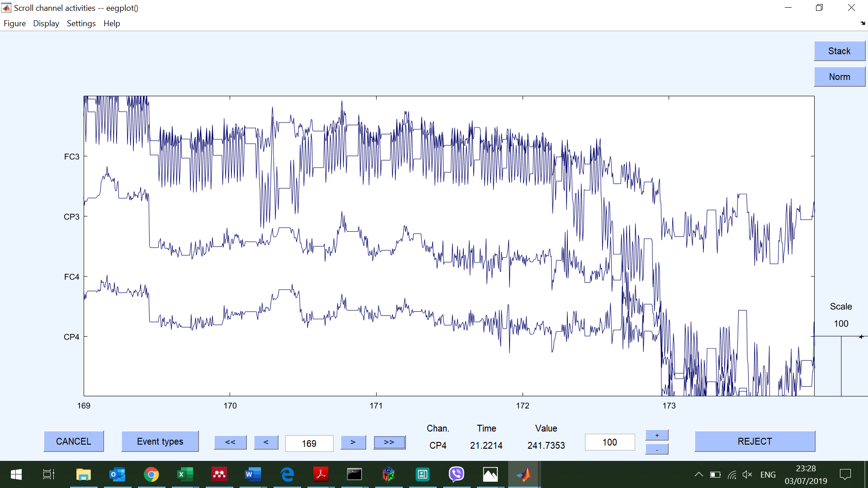Focus the time position field showing 169

pos(309,443)
